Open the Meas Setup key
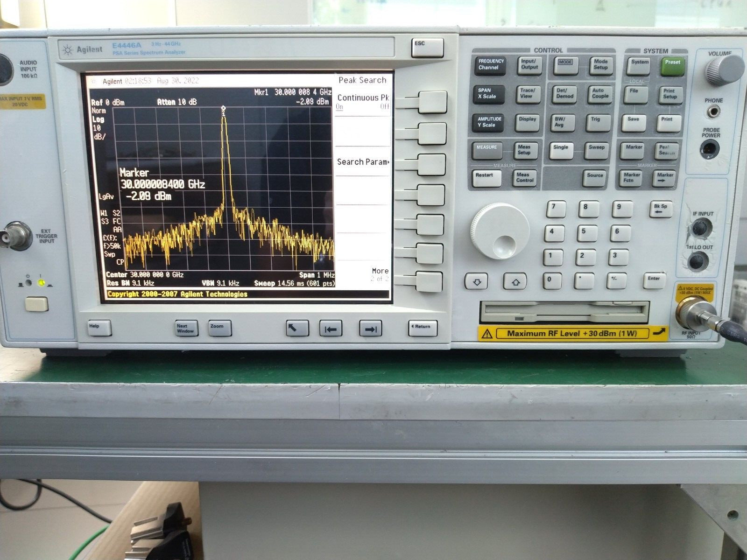747x560 pixels. click(526, 151)
